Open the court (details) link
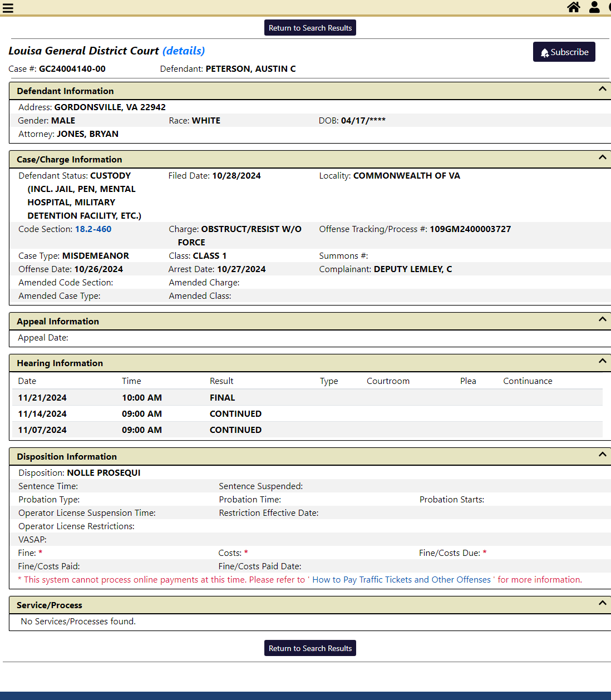611x700 pixels. point(184,51)
